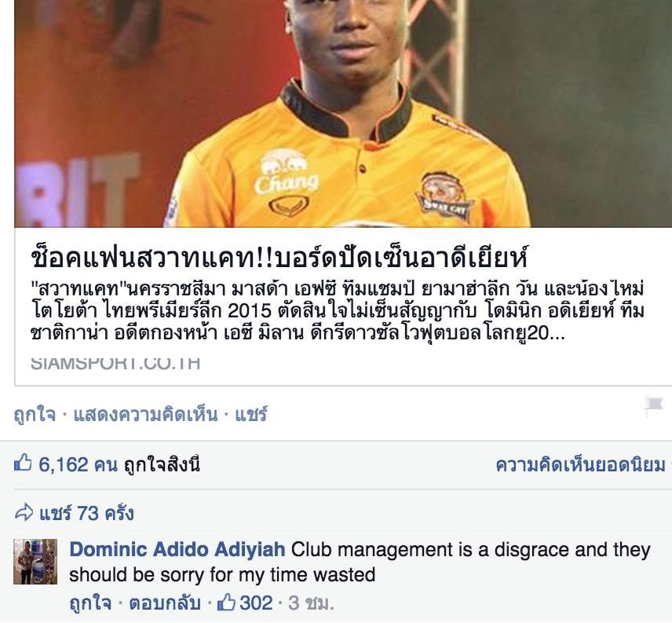Click the thumbs-up icon beside 302
Screen dimensions: 672x623
click(226, 603)
